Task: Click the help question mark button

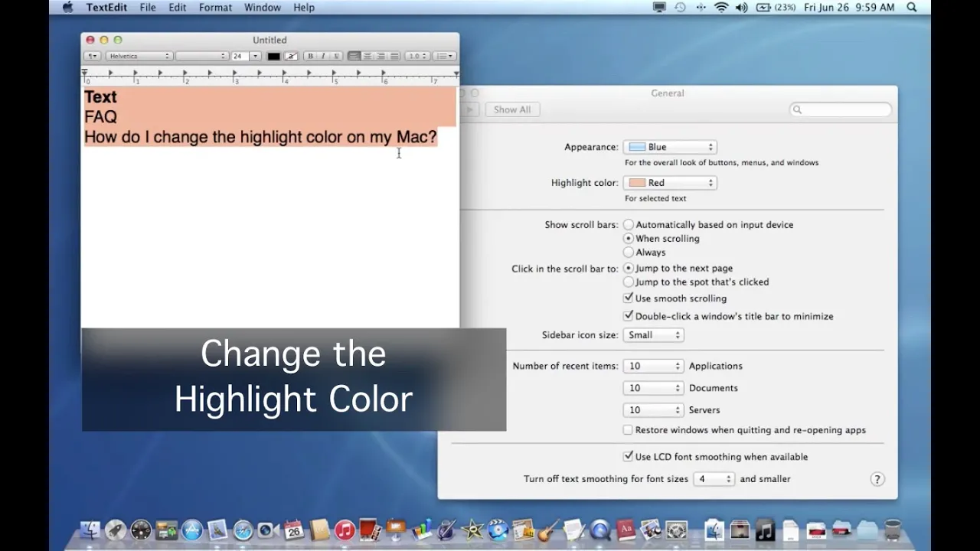Action: 877,479
